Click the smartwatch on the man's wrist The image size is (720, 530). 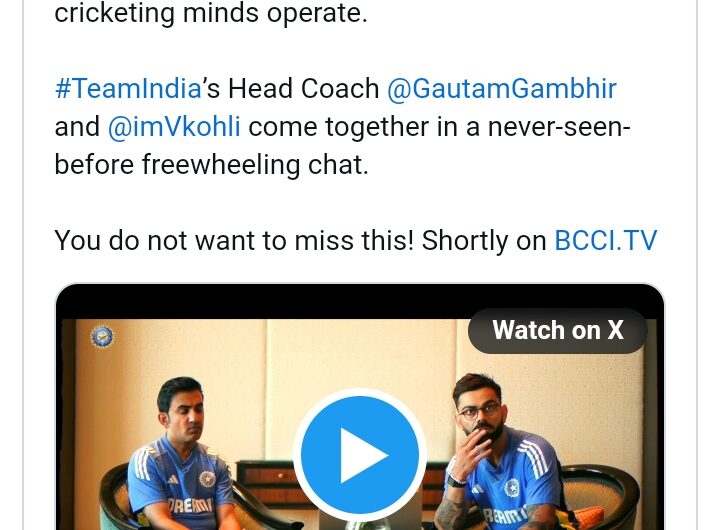tap(455, 480)
